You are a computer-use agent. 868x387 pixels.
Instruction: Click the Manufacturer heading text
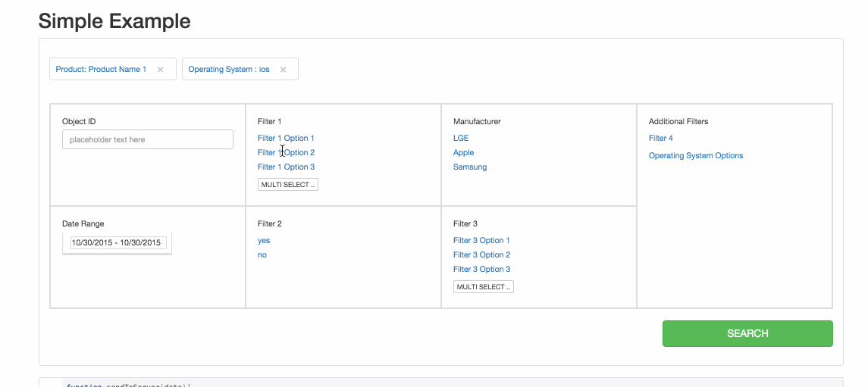pyautogui.click(x=477, y=122)
